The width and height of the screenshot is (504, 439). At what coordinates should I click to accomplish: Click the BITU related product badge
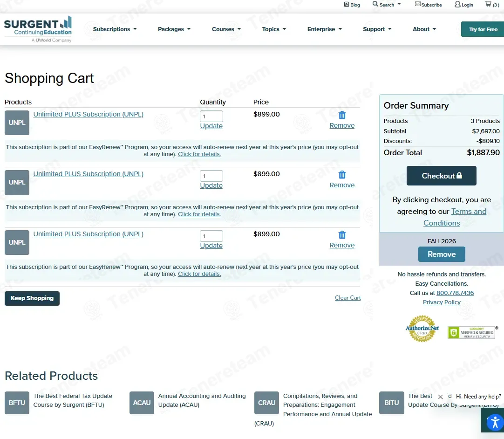pos(391,403)
